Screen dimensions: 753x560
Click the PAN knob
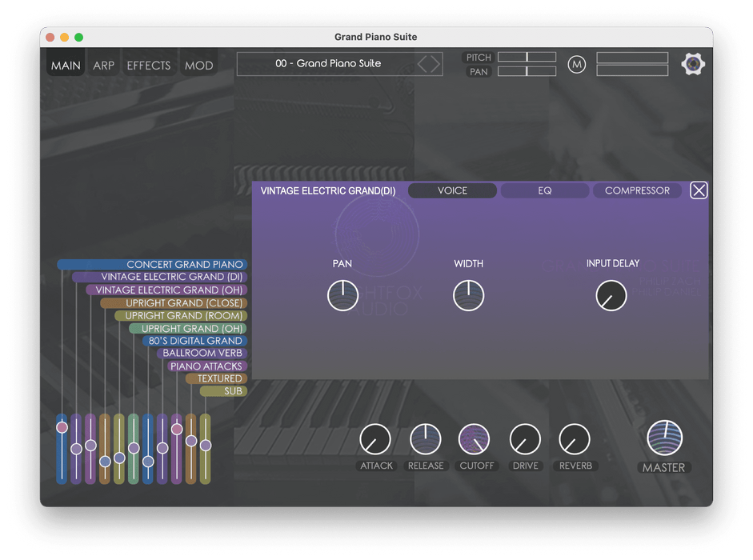[342, 296]
